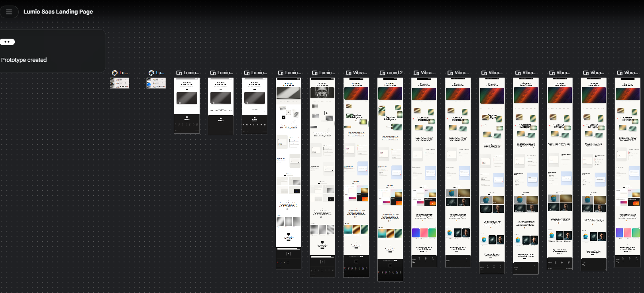Click the white pill icon with two dots
The width and height of the screenshot is (644, 293).
pos(7,42)
